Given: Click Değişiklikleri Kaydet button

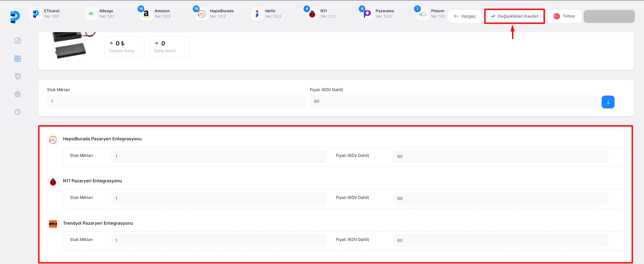Looking at the screenshot, I should [514, 16].
